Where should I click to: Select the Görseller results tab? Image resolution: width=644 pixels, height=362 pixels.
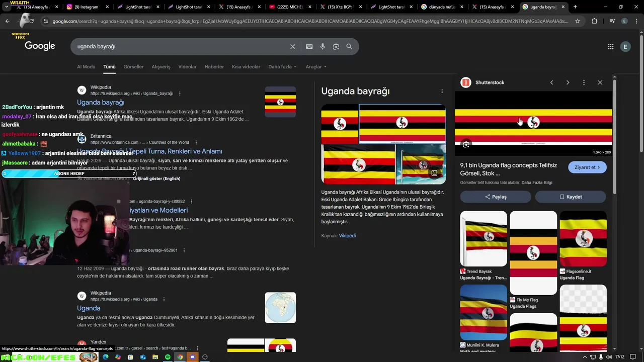[133, 67]
